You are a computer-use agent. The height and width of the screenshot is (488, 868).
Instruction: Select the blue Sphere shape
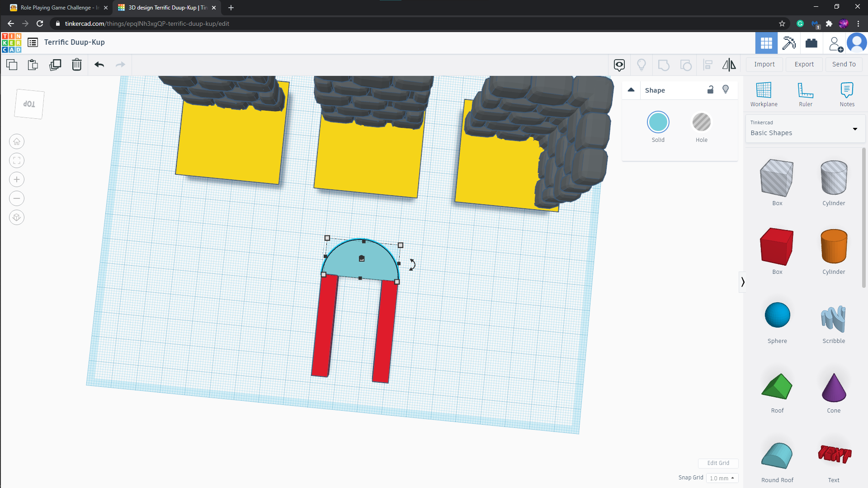(777, 315)
